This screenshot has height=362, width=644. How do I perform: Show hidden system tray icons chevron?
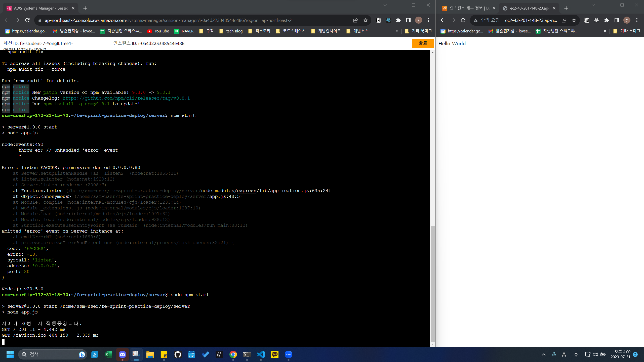point(544,354)
